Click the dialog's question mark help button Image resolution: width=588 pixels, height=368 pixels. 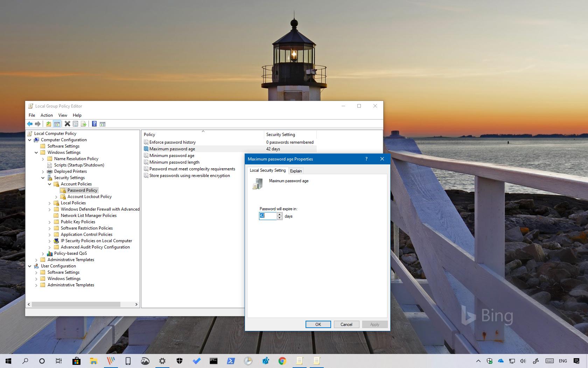[x=366, y=159]
